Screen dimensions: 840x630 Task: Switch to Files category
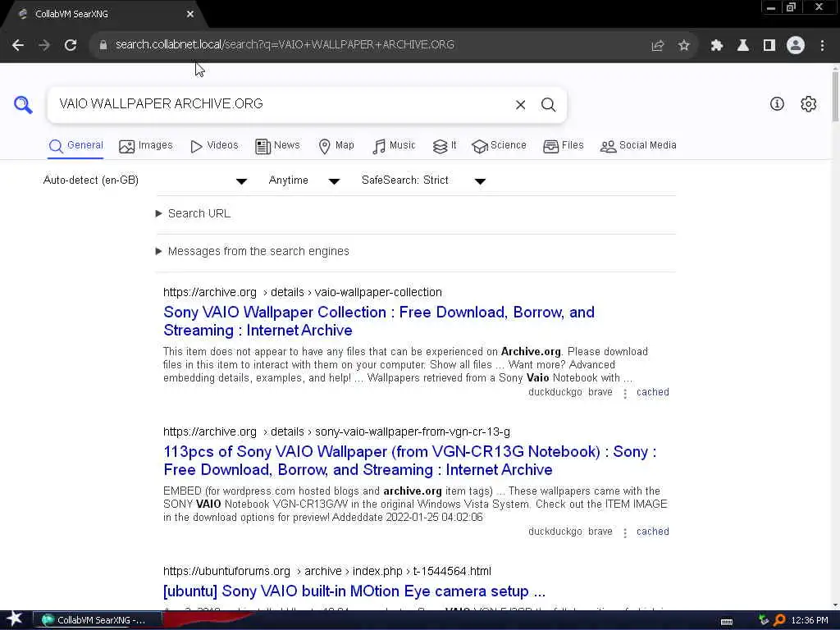click(563, 146)
